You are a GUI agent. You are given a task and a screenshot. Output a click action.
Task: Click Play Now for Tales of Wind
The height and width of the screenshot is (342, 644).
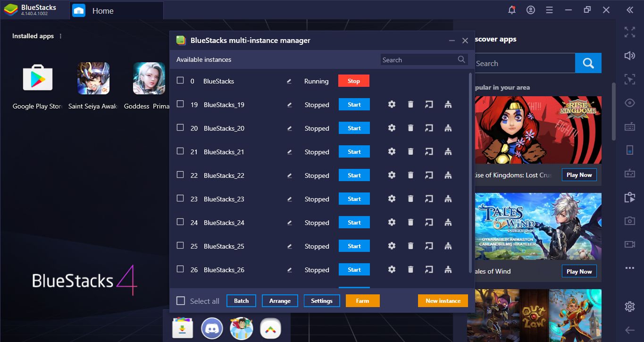click(x=579, y=271)
